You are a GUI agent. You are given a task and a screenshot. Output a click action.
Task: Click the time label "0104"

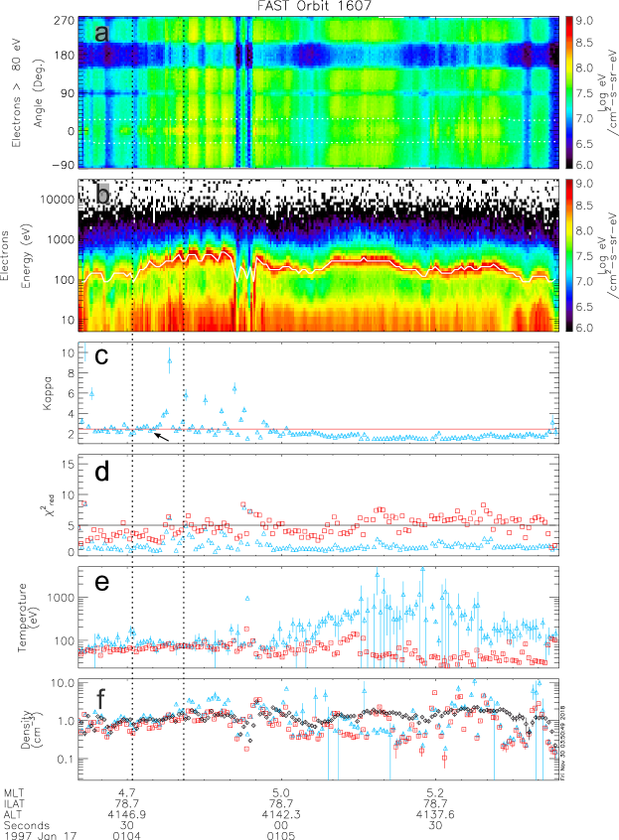[126, 835]
